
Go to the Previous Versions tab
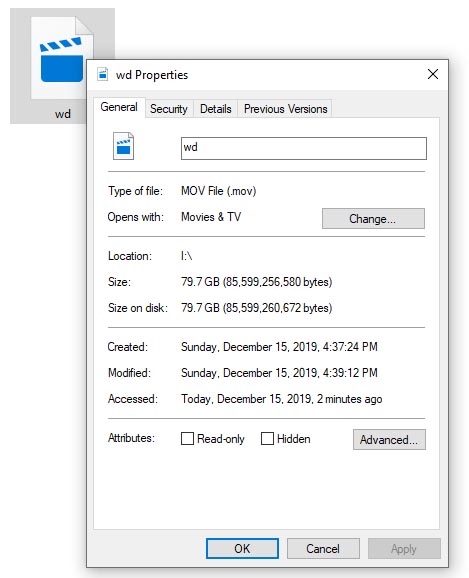[285, 109]
